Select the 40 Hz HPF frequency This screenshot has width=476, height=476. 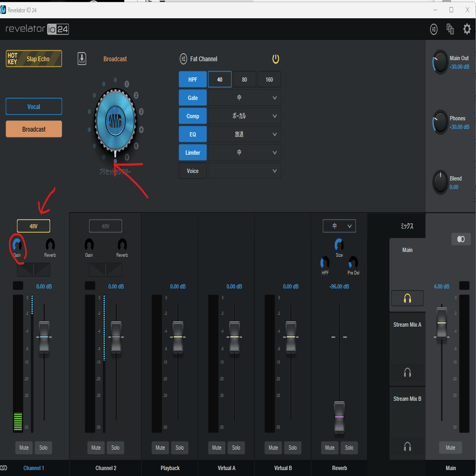tap(220, 80)
